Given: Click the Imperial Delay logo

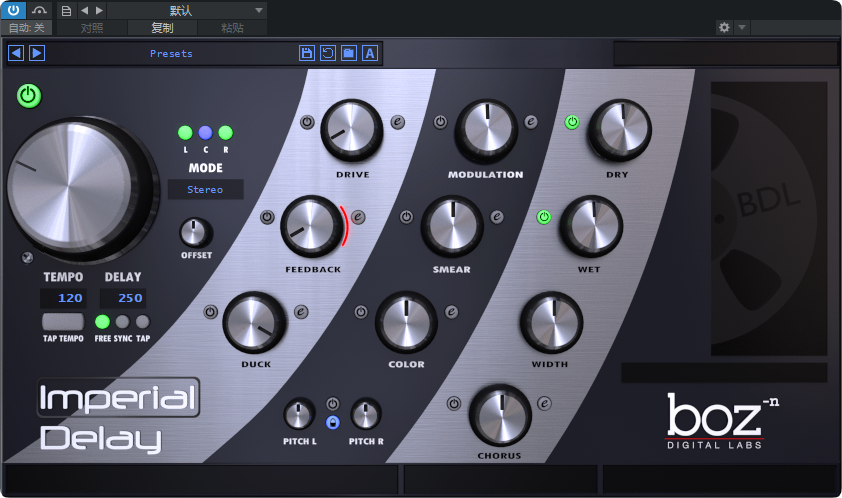Looking at the screenshot, I should pos(118,417).
